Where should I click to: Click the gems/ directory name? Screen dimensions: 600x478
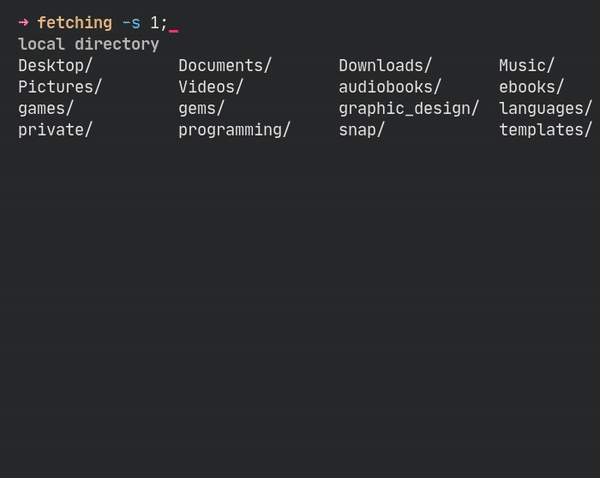tap(201, 108)
